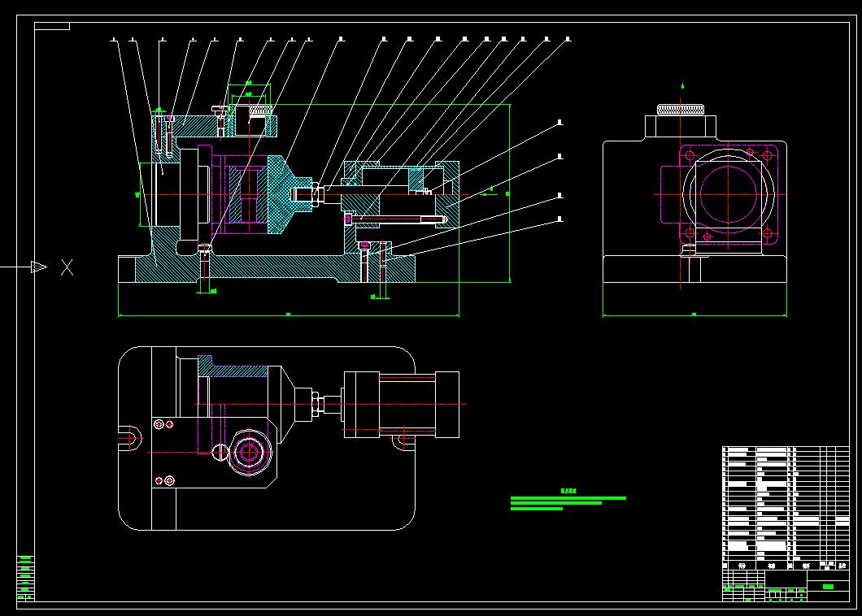Pick the hex nut on the cylinder rod in the plan view

point(316,405)
